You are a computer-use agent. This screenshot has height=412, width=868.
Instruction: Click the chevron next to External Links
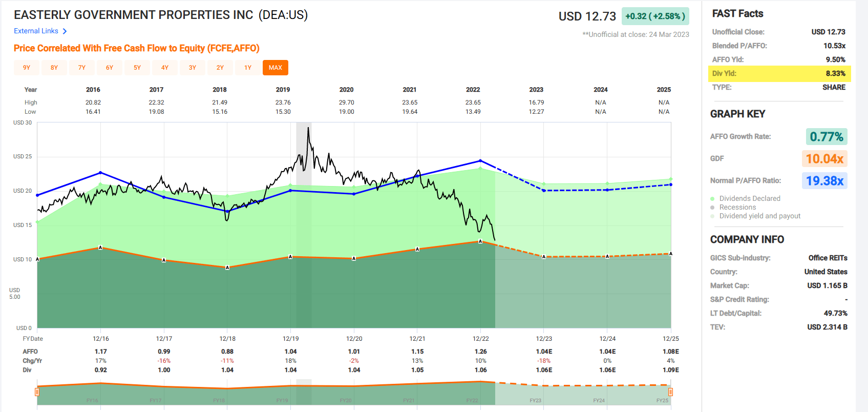pos(65,31)
